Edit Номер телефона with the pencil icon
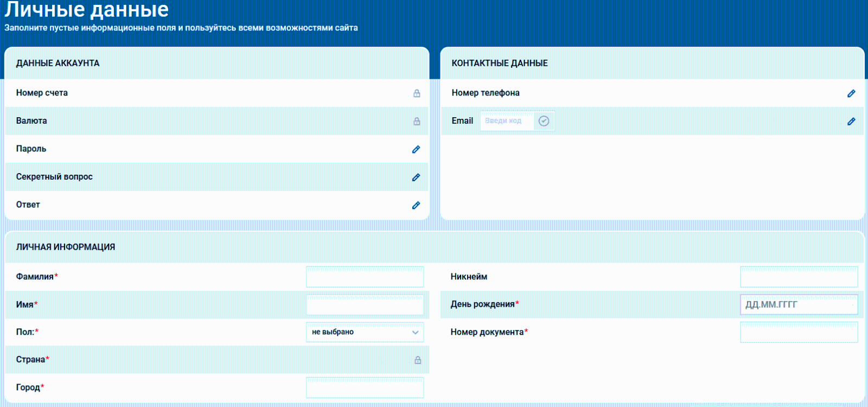 (x=851, y=93)
